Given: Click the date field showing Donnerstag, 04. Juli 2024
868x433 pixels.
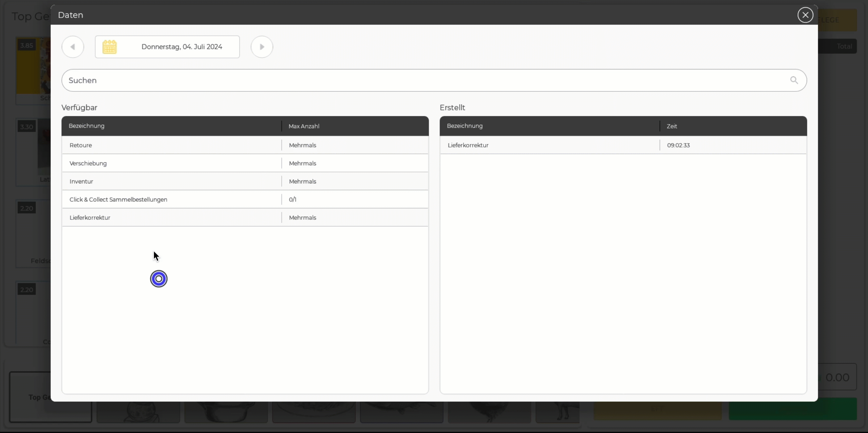Looking at the screenshot, I should tap(167, 47).
